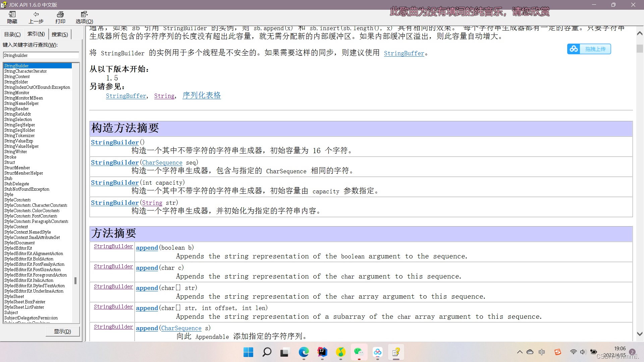Open the StringBuffer link in the See Also (另请参见) section
The image size is (644, 362).
coord(126,96)
